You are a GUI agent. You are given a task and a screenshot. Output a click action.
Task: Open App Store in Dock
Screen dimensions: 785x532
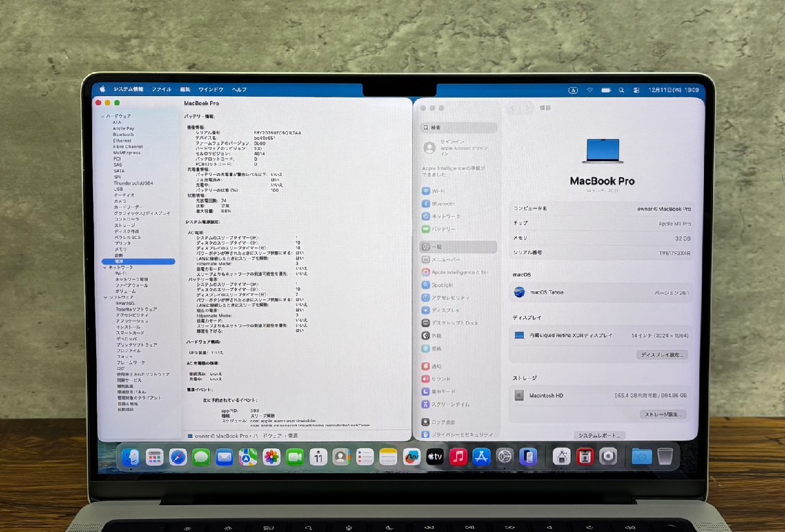tap(481, 457)
